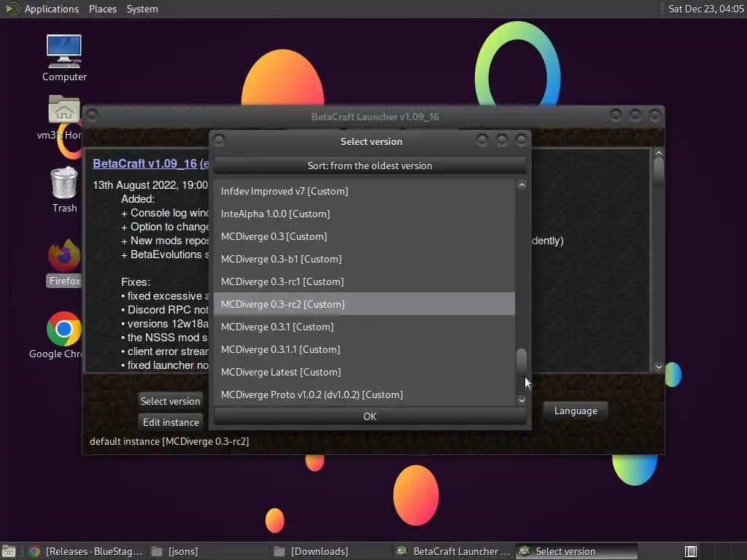Select MCDiverge Proto v1.0.2 [Custom]

pos(364,394)
